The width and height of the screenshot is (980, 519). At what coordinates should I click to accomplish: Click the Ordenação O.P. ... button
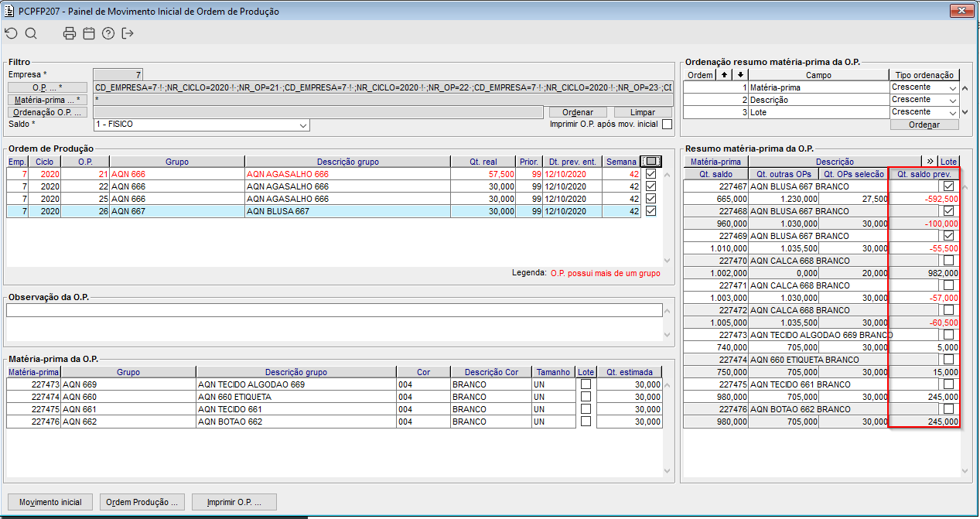pyautogui.click(x=47, y=112)
